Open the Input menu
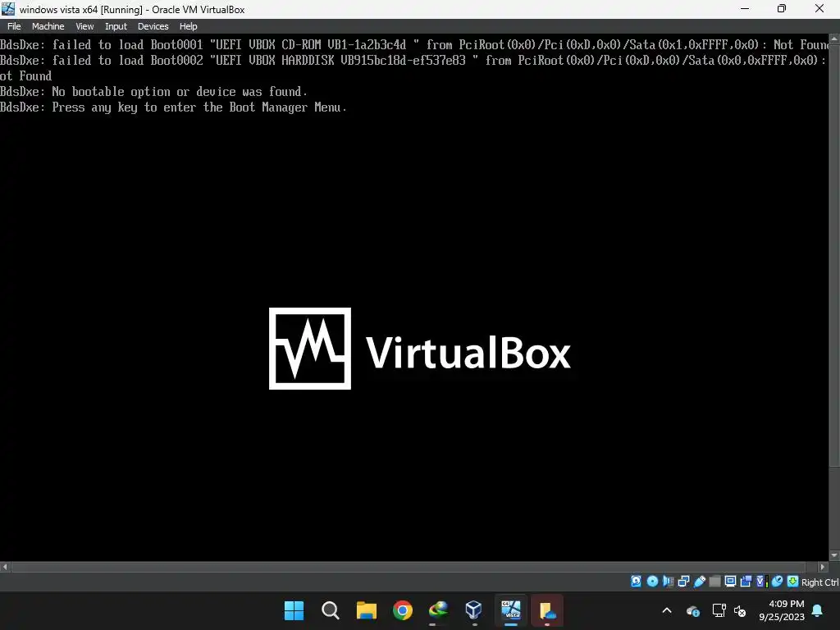The height and width of the screenshot is (630, 840). pyautogui.click(x=116, y=26)
